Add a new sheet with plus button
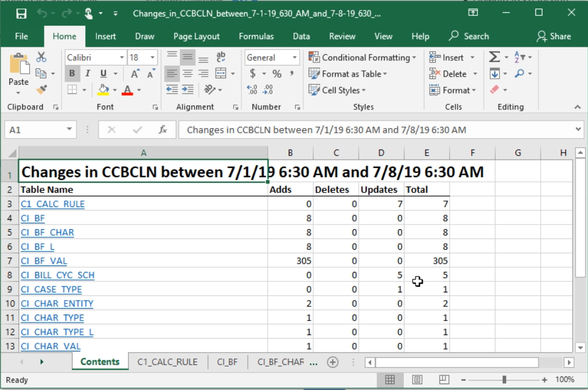Screen dimensions: 588x390 (333, 362)
